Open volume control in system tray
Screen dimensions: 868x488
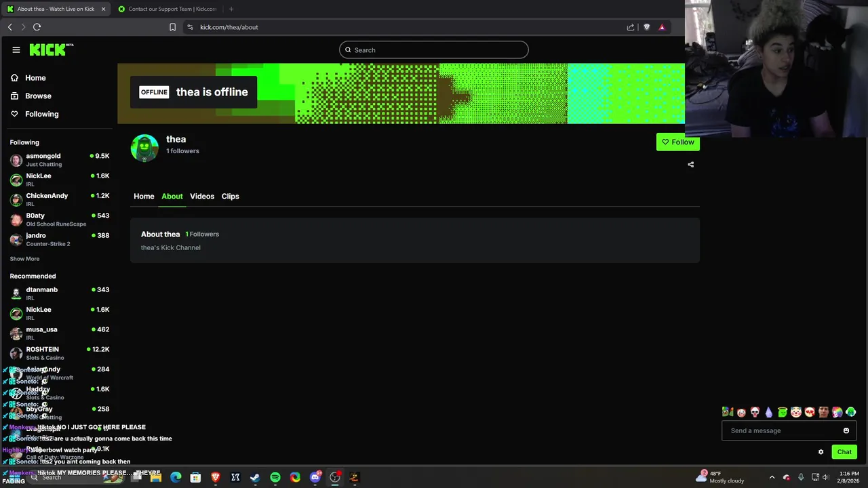coord(825,477)
